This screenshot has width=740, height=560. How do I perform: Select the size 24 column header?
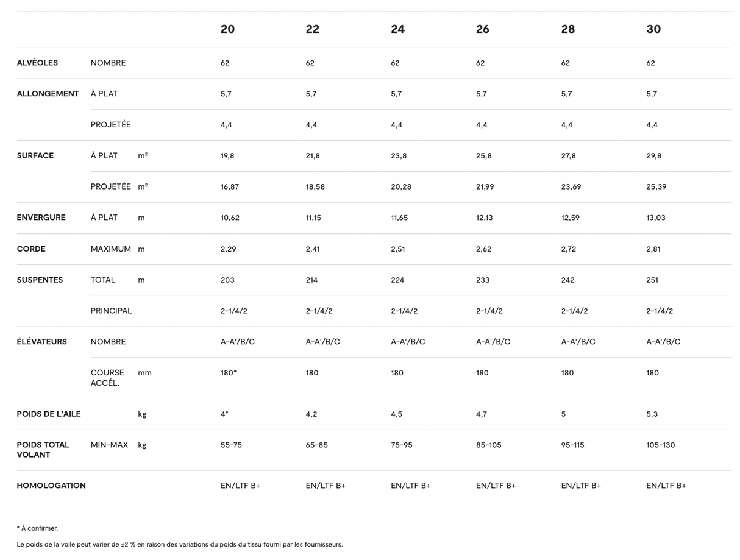(x=397, y=29)
